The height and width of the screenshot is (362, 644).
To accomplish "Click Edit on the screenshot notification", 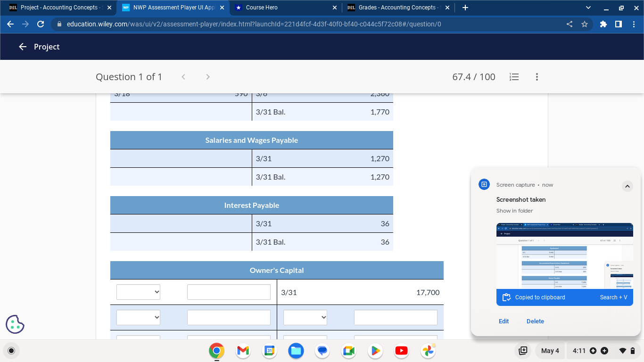I will 504,321.
